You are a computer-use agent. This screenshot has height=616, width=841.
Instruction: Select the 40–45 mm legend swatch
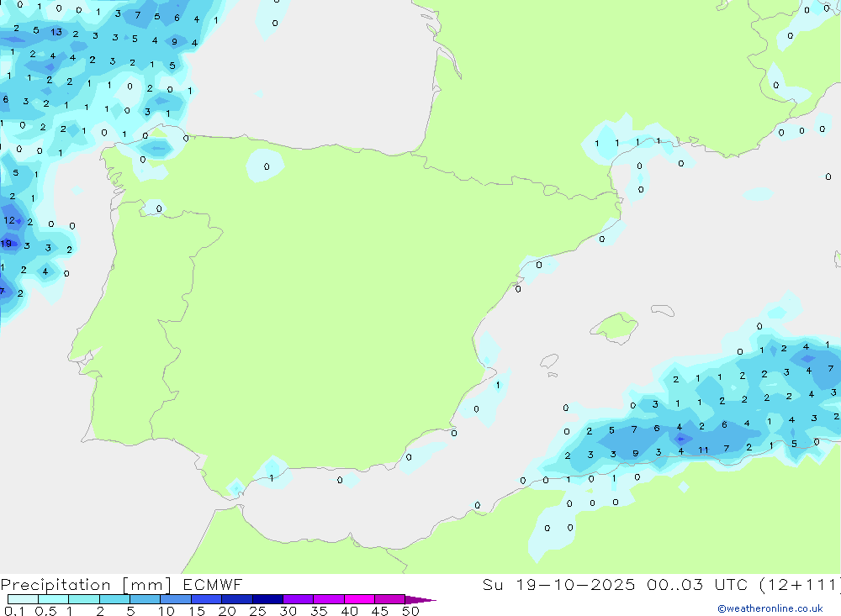point(359,599)
